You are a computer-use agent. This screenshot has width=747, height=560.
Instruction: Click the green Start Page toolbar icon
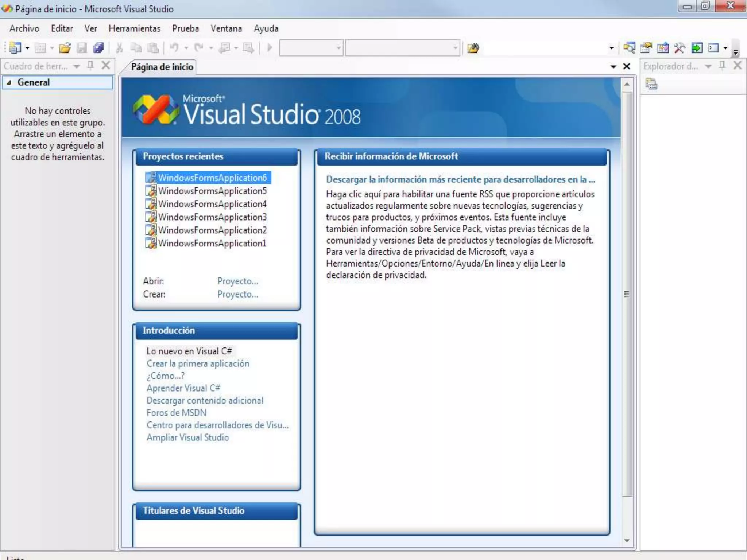tap(697, 48)
